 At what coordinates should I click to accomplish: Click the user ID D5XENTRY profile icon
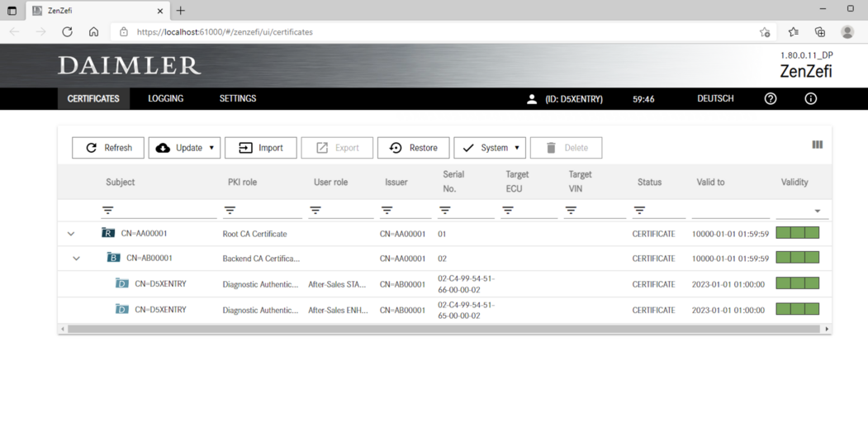(x=532, y=99)
